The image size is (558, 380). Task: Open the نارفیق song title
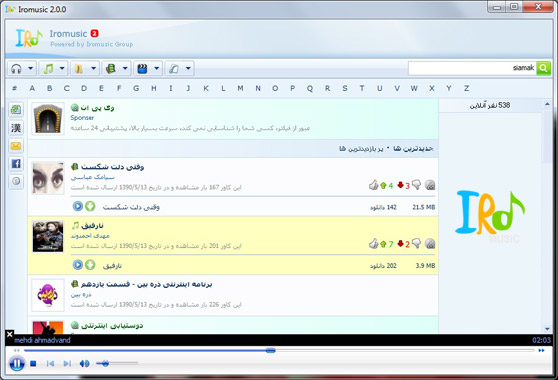coord(92,226)
